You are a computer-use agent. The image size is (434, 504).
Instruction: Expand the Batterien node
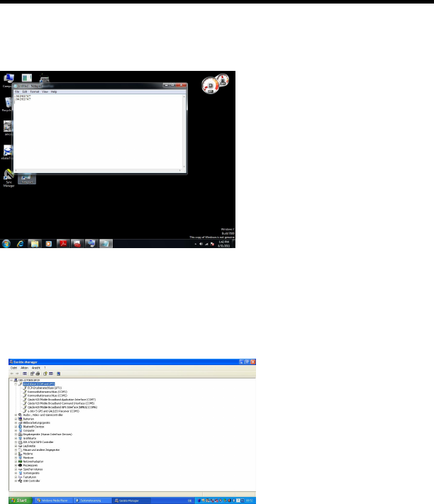tap(16, 419)
